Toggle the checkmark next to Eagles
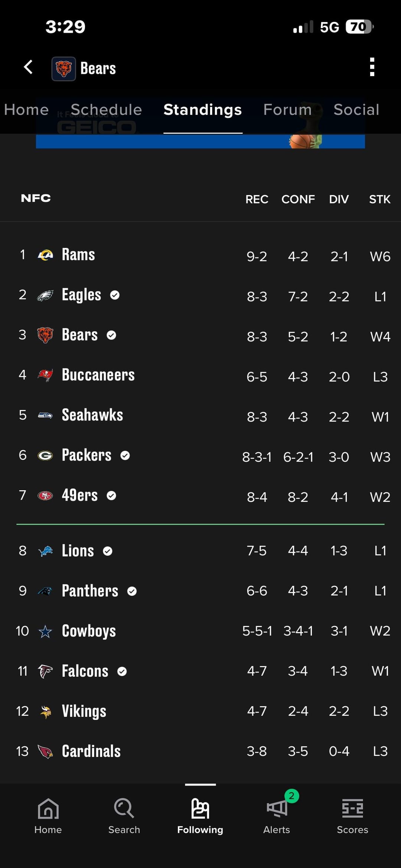This screenshot has height=868, width=401. pos(115,295)
